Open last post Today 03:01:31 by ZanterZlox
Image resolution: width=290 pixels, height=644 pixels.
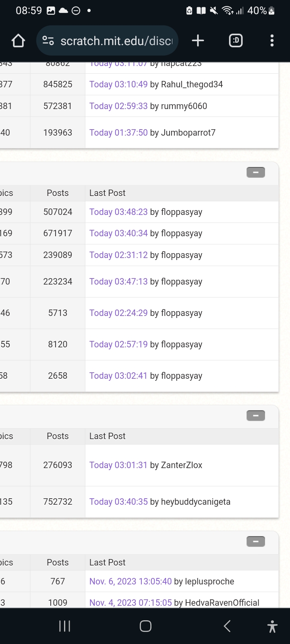(x=118, y=465)
